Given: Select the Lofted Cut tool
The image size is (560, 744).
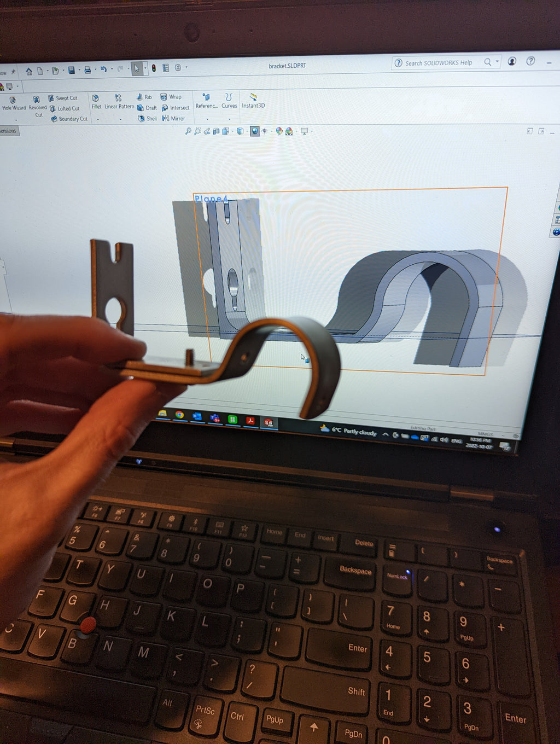Looking at the screenshot, I should [x=65, y=109].
